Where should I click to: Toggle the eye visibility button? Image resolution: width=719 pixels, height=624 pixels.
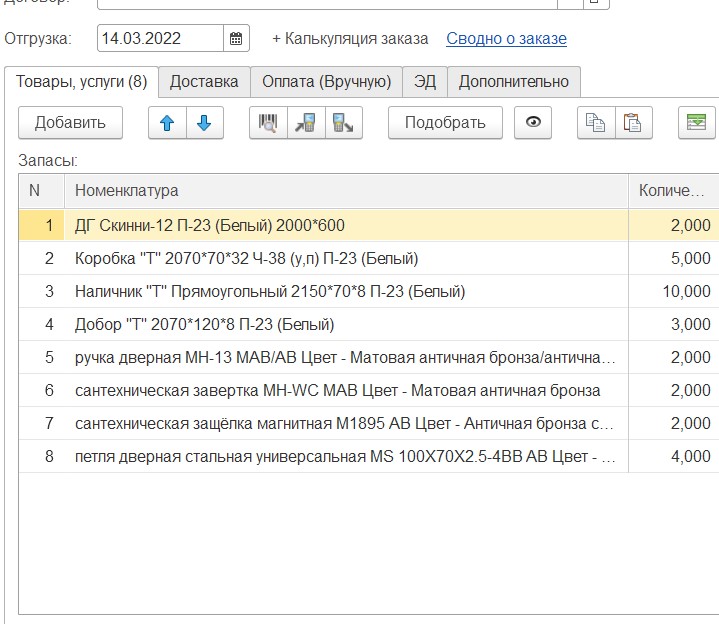(x=533, y=123)
